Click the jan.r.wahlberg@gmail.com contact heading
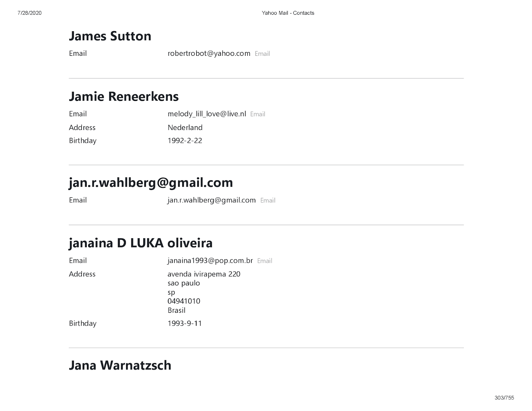The image size is (532, 411). 151,183
